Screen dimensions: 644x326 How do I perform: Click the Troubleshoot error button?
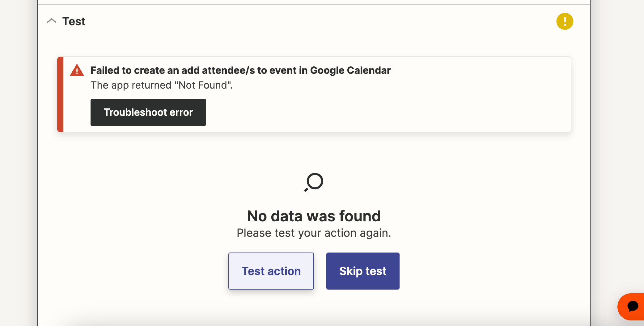coord(148,112)
